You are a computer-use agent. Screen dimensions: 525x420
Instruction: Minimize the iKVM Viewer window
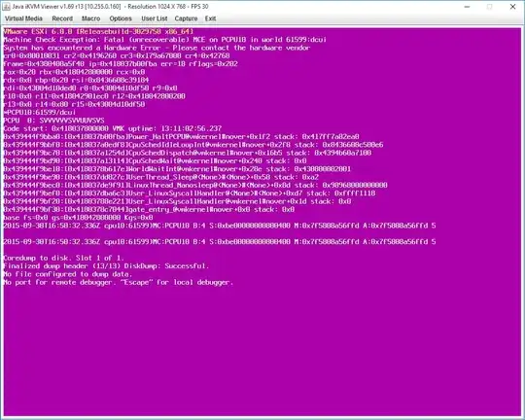click(467, 7)
